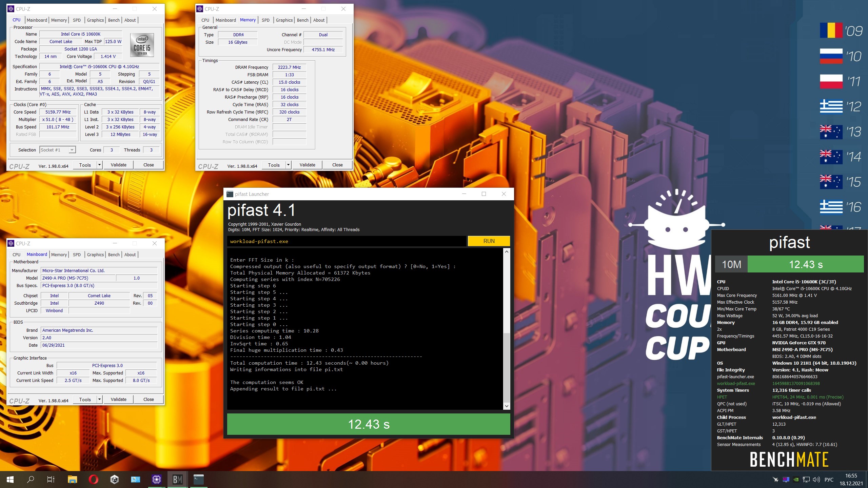This screenshot has height=488, width=868.
Task: Click the workload-pifast.exe input field
Action: click(347, 241)
